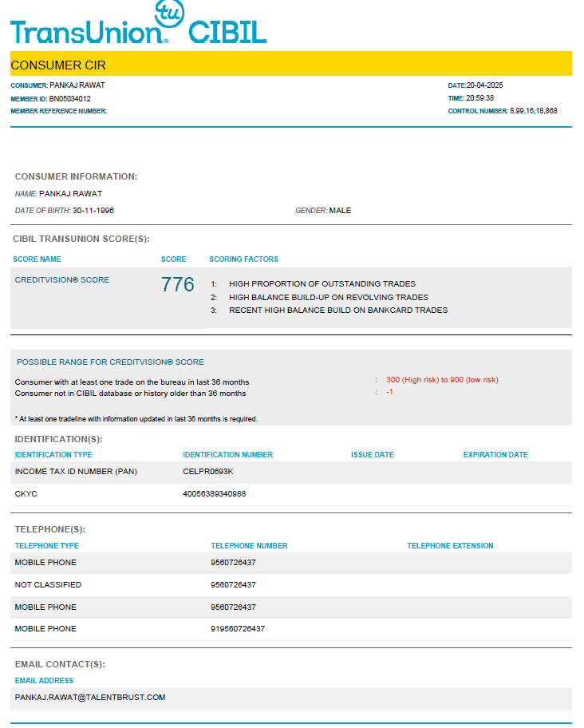Click POSSIBLE RANGE FOR CREDITVISION® SCORE heading
This screenshot has height=728, width=584.
click(x=110, y=362)
